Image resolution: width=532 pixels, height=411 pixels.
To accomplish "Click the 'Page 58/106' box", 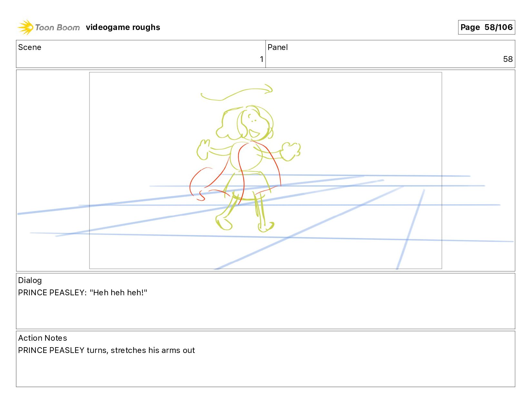I will [486, 27].
